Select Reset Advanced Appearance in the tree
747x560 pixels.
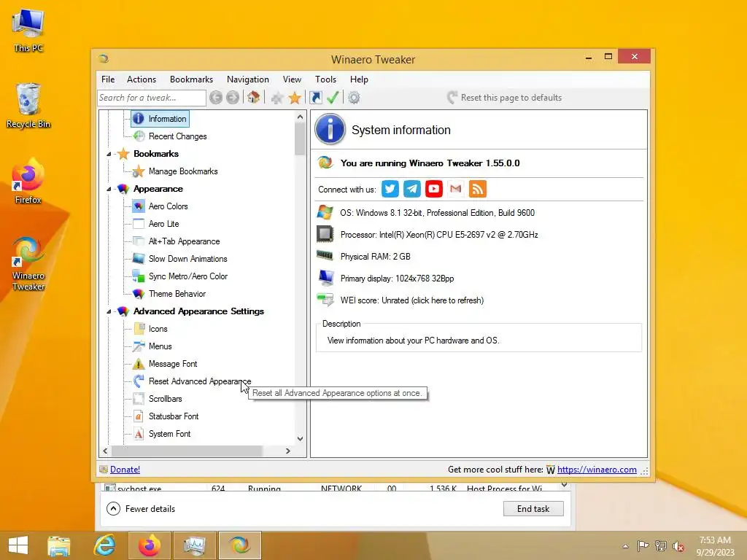pos(200,381)
